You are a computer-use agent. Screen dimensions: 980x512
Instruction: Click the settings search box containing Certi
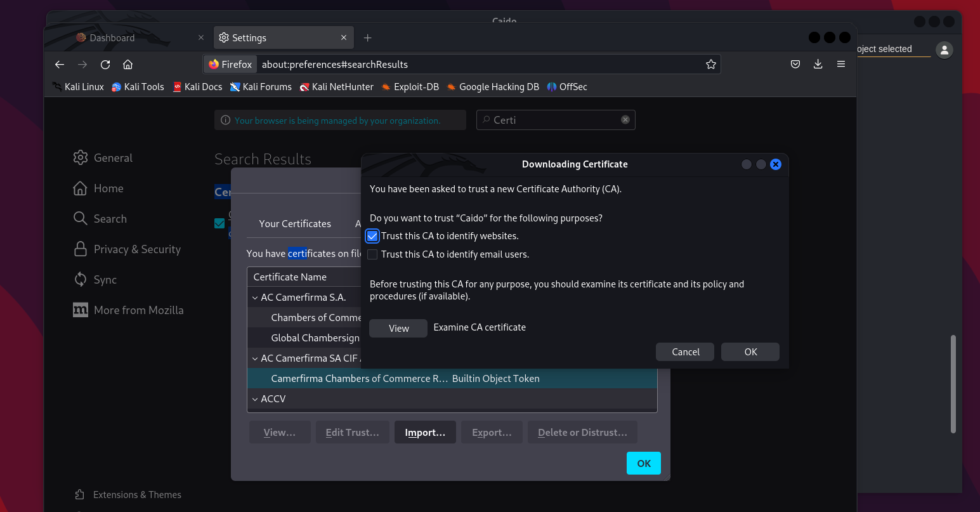point(556,120)
